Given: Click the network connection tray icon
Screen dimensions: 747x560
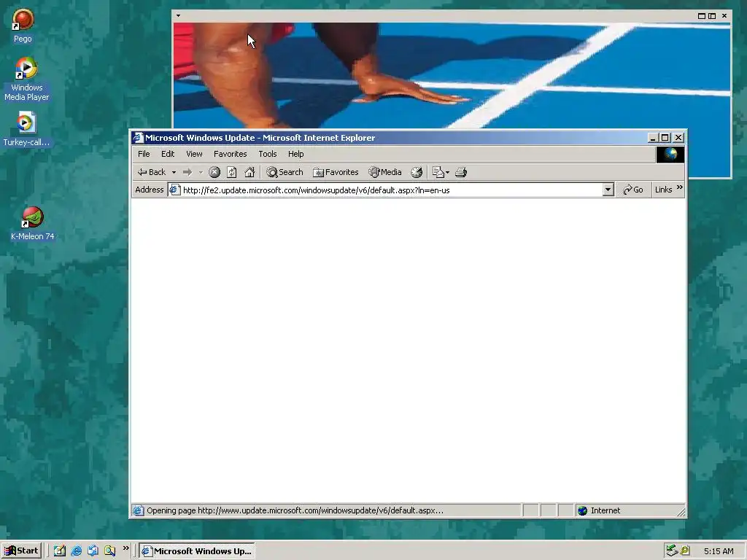Looking at the screenshot, I should [x=672, y=551].
